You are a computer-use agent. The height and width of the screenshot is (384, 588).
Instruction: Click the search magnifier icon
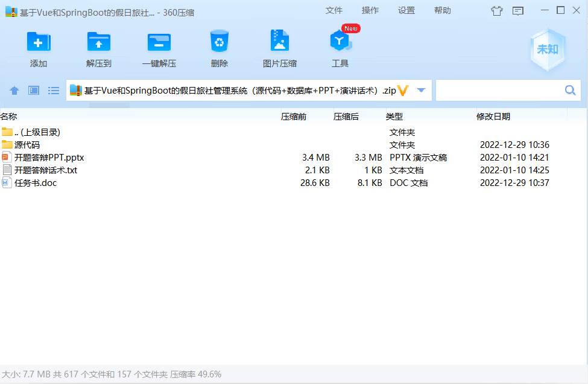coord(571,90)
